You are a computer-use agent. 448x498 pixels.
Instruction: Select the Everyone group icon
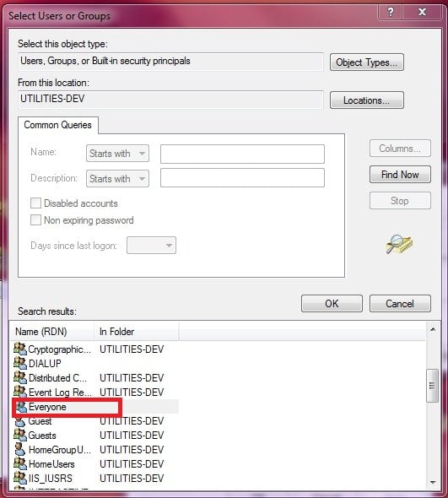[x=21, y=407]
